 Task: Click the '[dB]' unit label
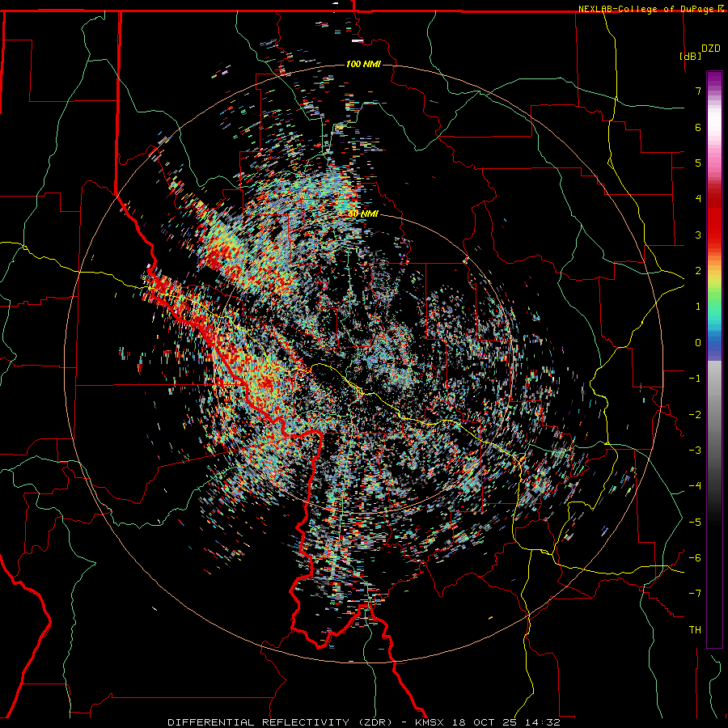tap(690, 56)
